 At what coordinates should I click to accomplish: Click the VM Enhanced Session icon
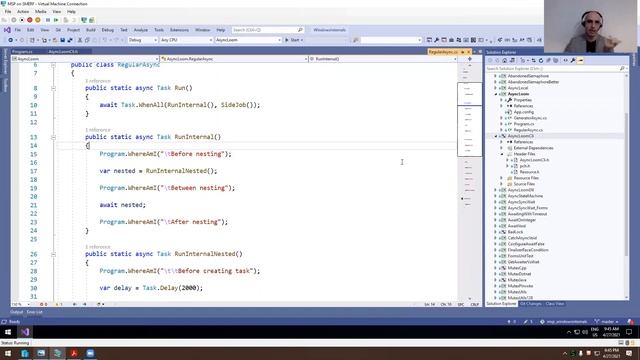(84, 20)
